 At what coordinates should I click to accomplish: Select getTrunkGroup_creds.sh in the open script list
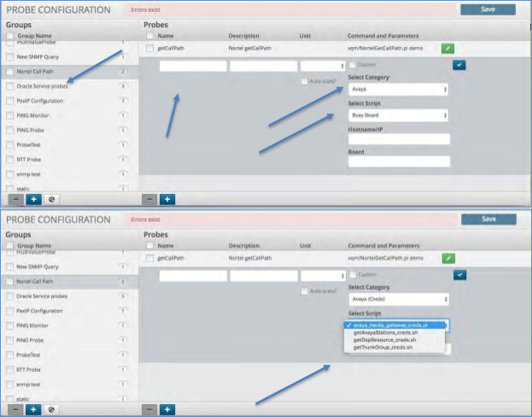[x=382, y=348]
